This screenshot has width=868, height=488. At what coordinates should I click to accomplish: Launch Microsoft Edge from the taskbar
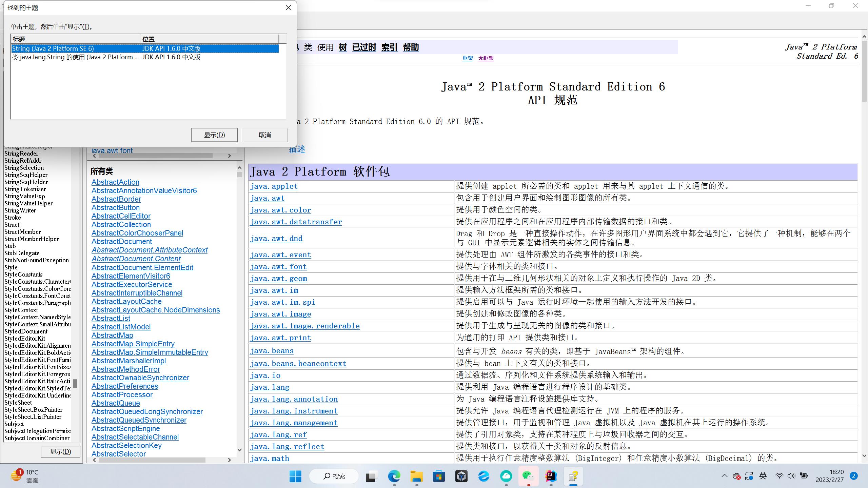click(394, 476)
